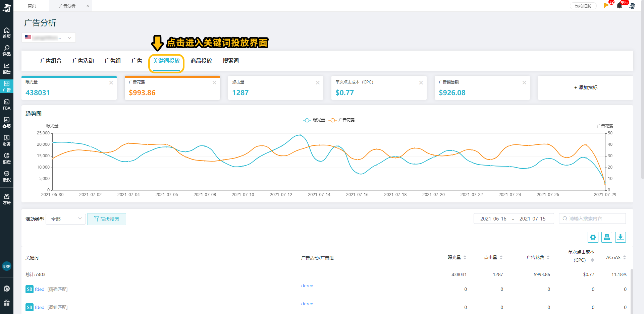Select the 广告销售额 $926.08 metric card
Image resolution: width=644 pixels, height=314 pixels.
tap(482, 88)
